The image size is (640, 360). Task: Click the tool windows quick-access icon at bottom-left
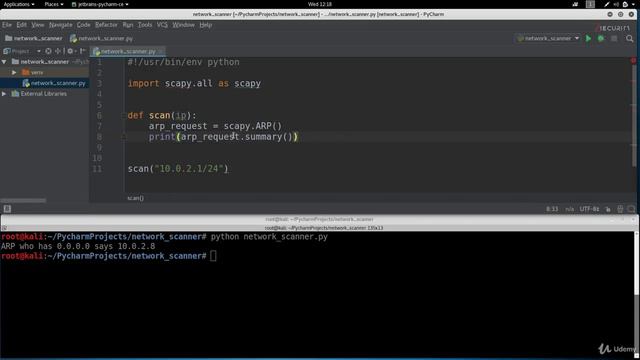7,209
